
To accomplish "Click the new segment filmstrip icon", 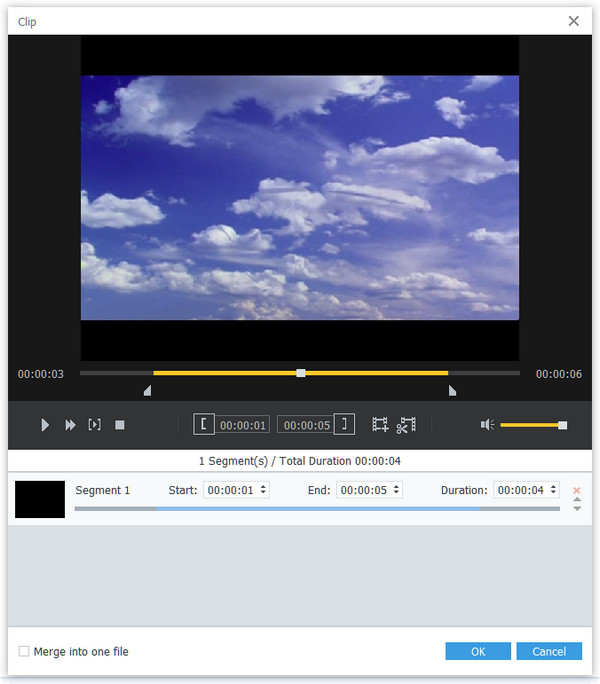I will (x=380, y=424).
